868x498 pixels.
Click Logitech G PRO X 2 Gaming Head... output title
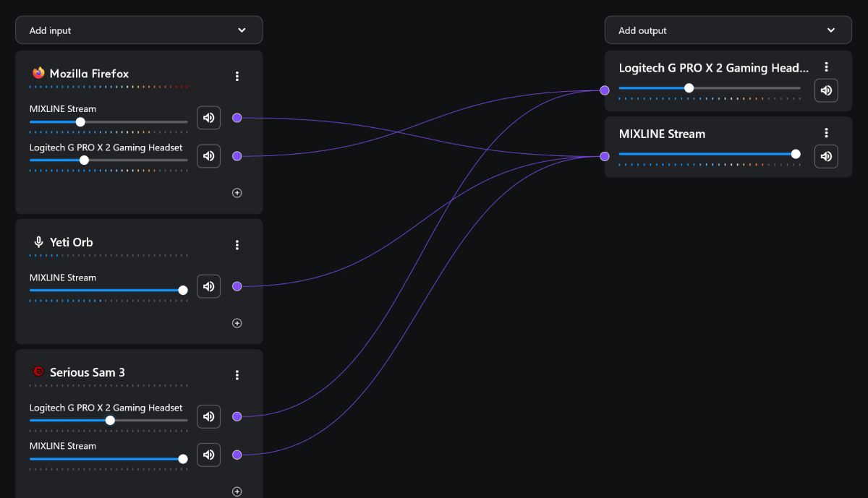pyautogui.click(x=714, y=68)
